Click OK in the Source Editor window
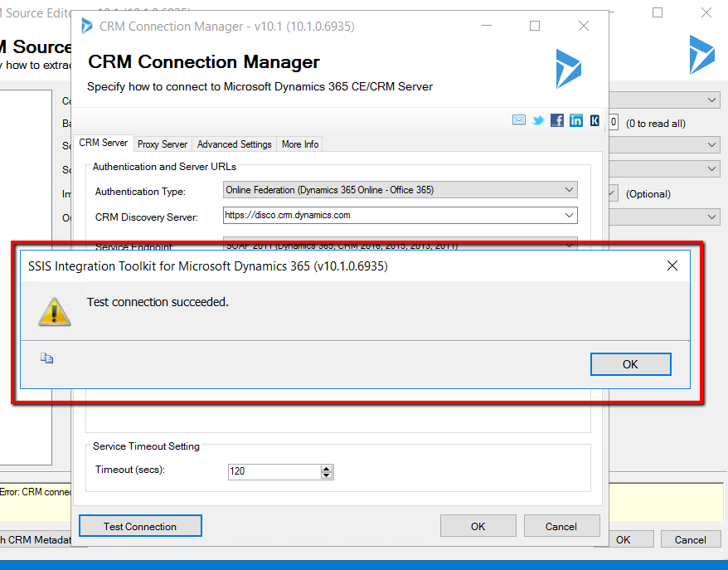 624,539
